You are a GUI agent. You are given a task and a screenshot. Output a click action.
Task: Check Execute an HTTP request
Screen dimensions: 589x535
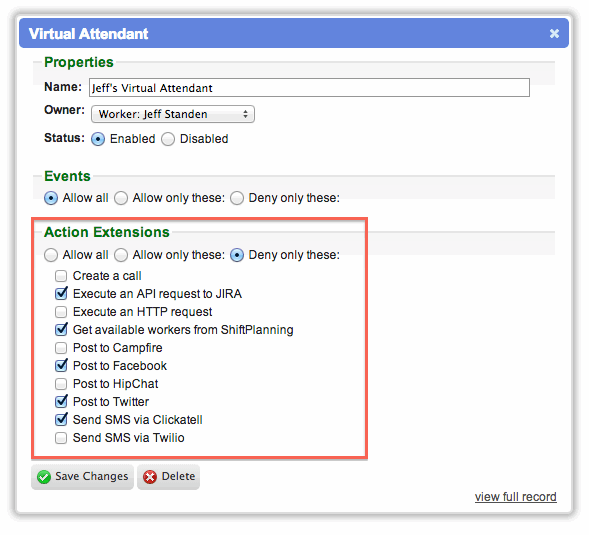coord(61,312)
